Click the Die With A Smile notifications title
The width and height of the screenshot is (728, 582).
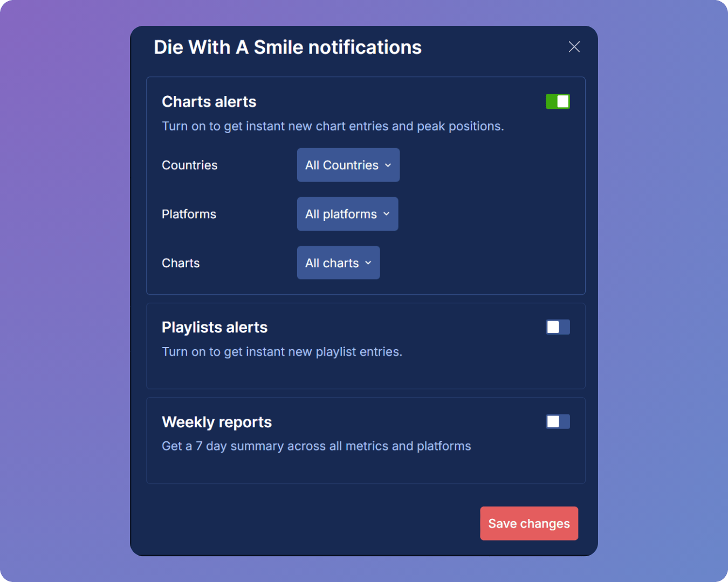[x=287, y=47]
